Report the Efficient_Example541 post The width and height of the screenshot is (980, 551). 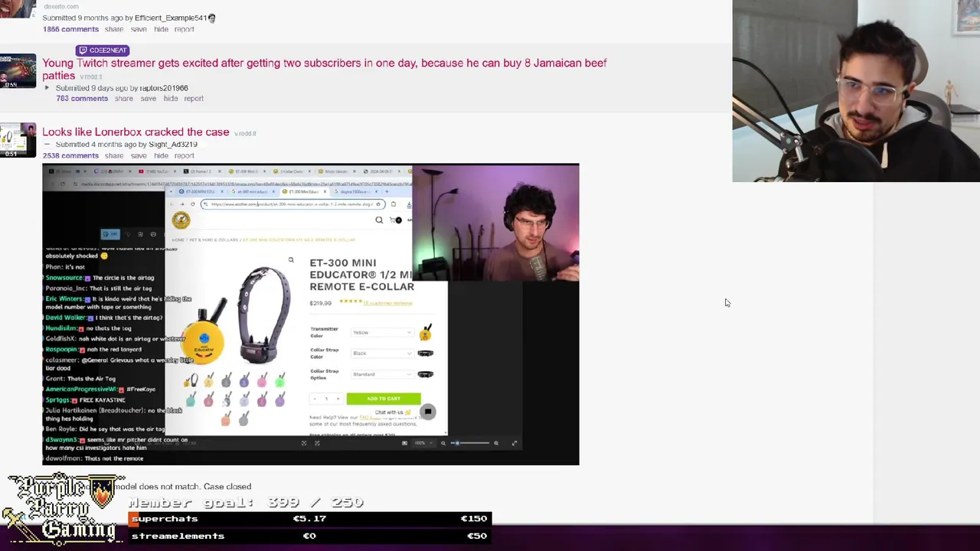pos(185,29)
